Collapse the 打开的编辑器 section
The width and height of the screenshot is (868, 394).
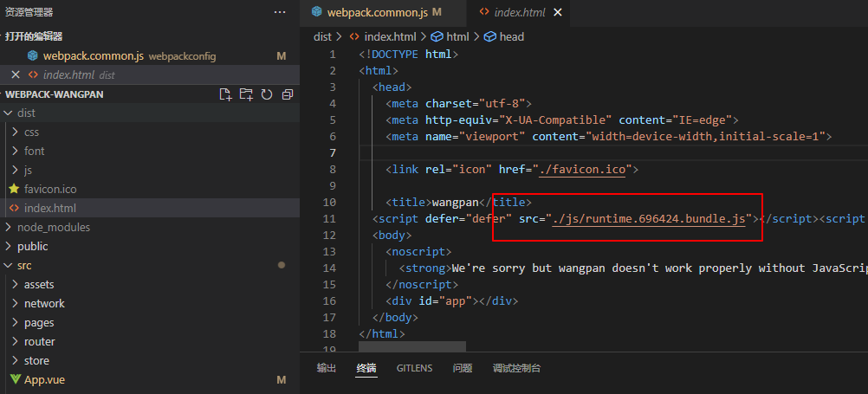pyautogui.click(x=33, y=36)
